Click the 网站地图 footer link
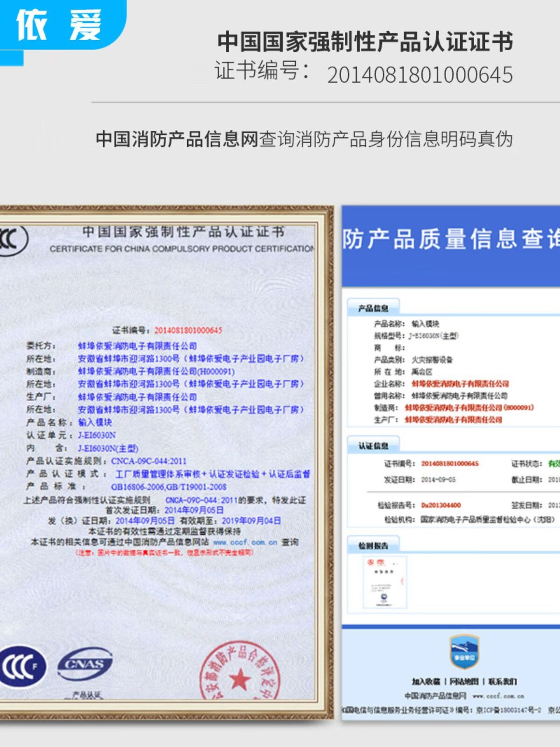 (464, 682)
